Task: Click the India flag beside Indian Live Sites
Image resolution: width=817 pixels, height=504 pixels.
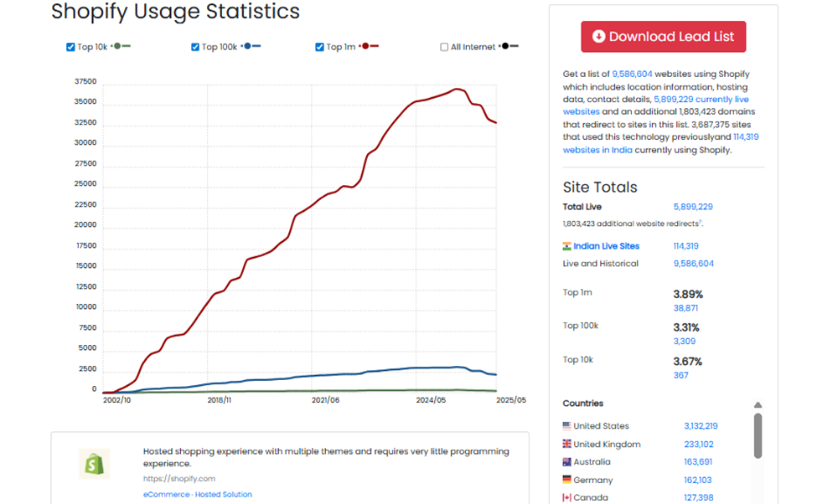Action: (x=568, y=245)
